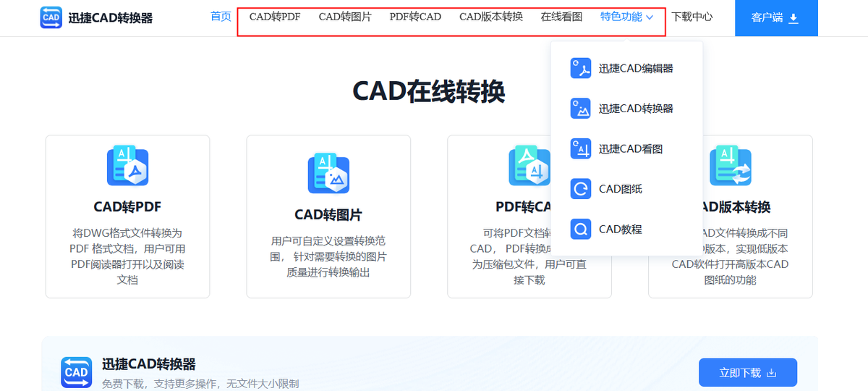This screenshot has height=391, width=868.
Task: Click the banner 迅捷CAD转换器 CAD logo icon
Action: [77, 371]
